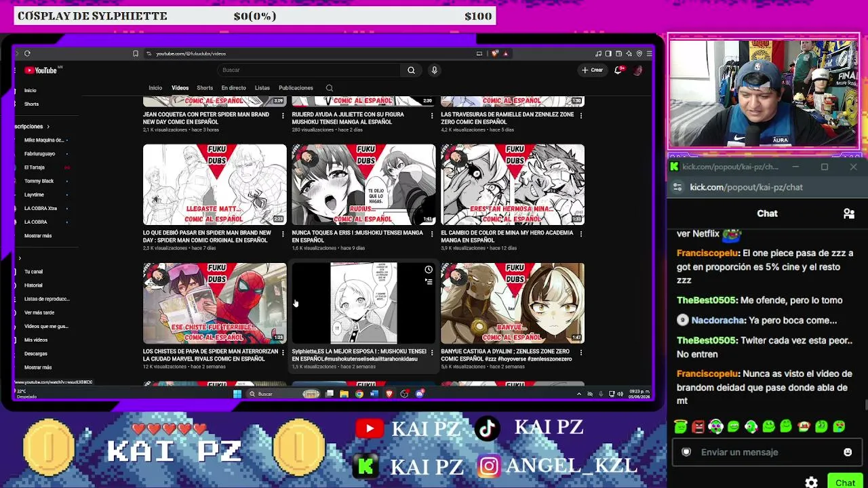Open the El Tarraja subscription
The height and width of the screenshot is (488, 868).
(x=34, y=167)
